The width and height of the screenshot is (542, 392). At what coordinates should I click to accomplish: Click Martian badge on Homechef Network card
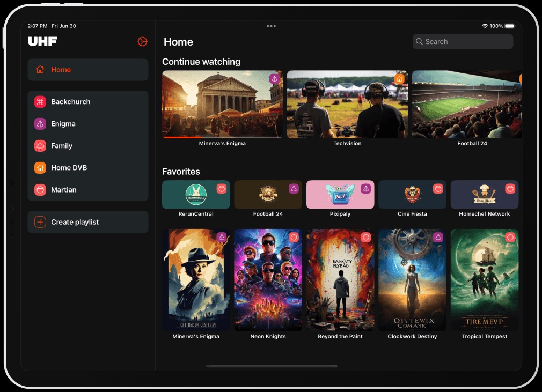510,189
